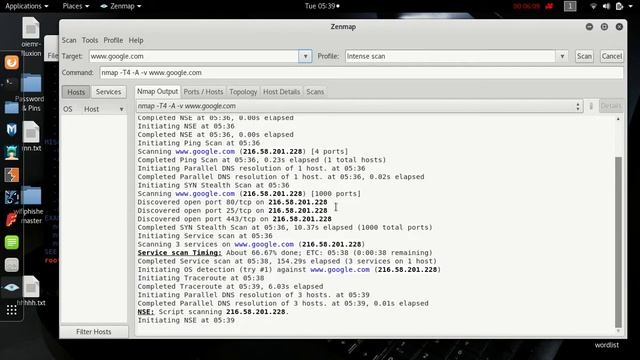640x360 pixels.
Task: Switch to the Ports / Hosts tab
Action: (x=203, y=92)
